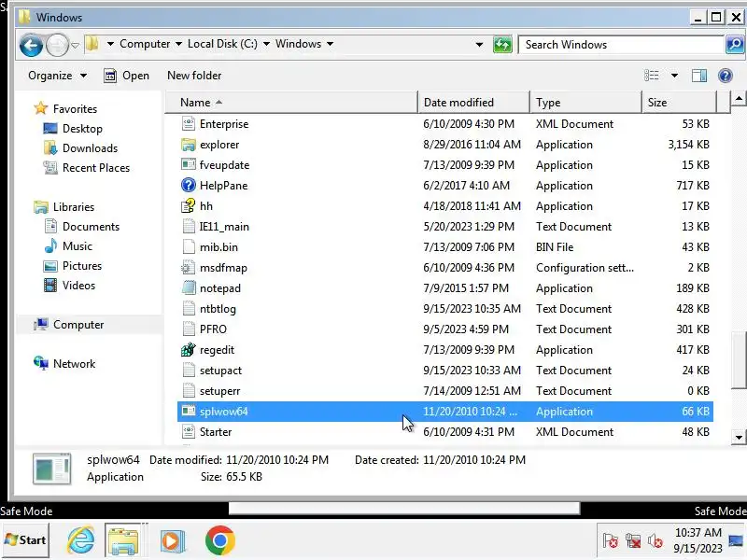Expand the Computer breadcrumb arrow
This screenshot has height=560, width=747.
pyautogui.click(x=178, y=44)
